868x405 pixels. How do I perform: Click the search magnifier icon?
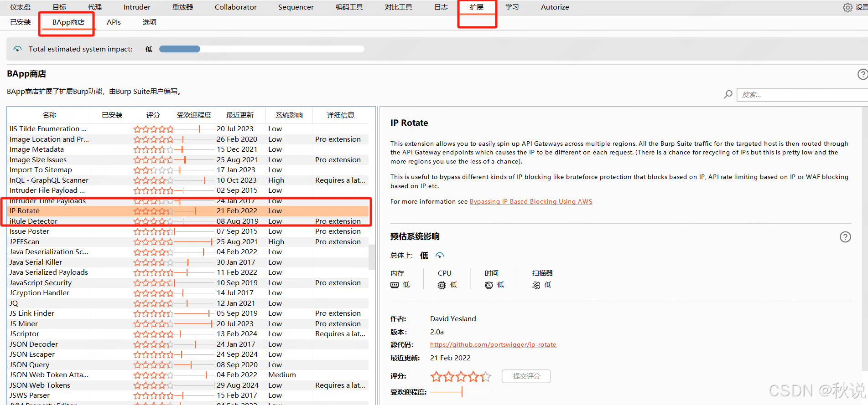pos(728,94)
